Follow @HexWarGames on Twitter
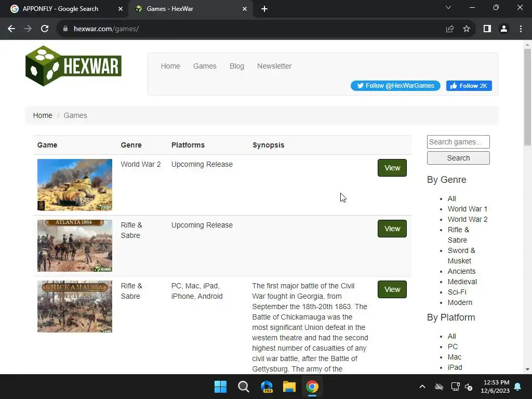 pyautogui.click(x=395, y=86)
